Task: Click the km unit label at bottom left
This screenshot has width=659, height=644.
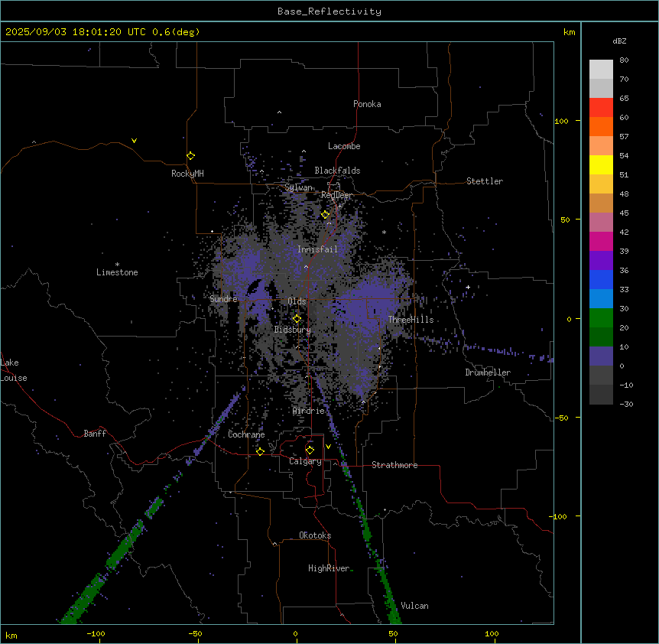Action: pos(11,635)
